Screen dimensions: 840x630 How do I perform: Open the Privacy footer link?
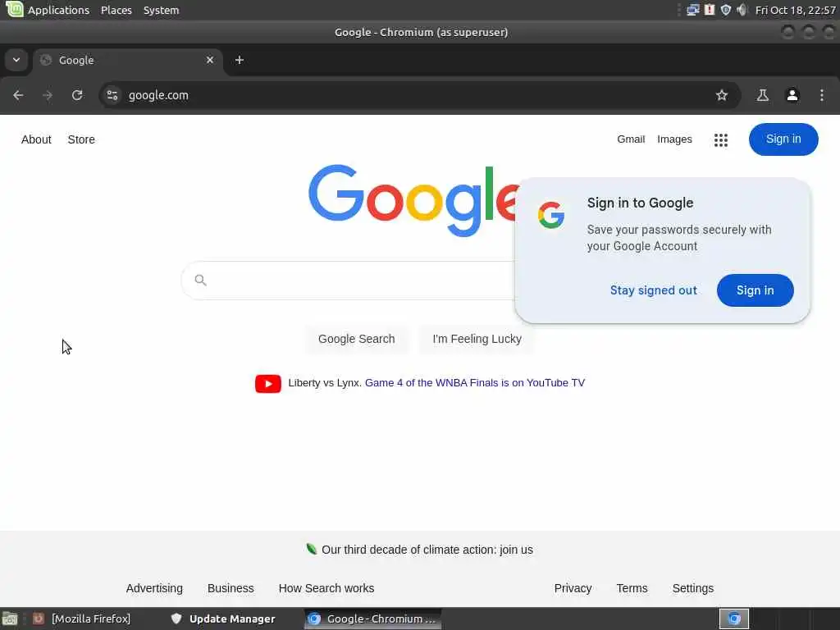573,588
